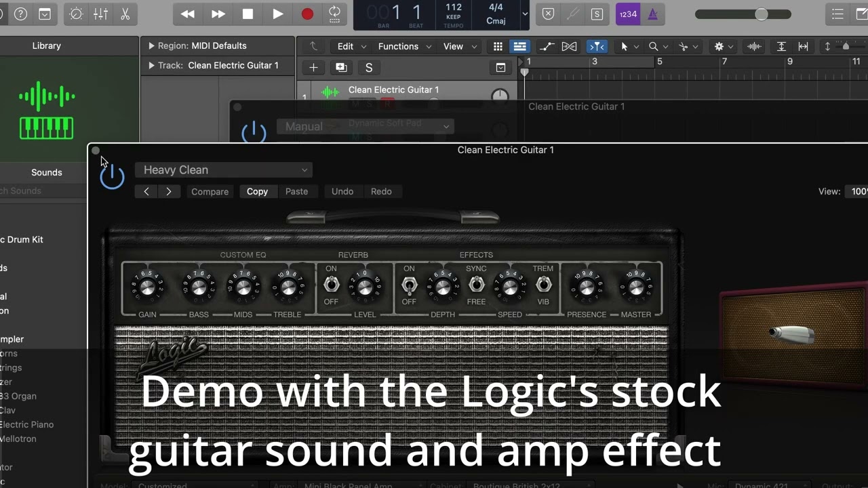Click the vertical auto zoom icon
Screen dimensions: 868x488
pyautogui.click(x=781, y=46)
